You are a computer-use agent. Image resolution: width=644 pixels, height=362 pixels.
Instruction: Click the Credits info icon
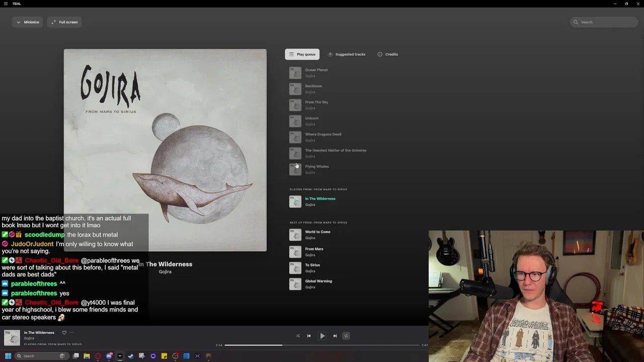(380, 54)
